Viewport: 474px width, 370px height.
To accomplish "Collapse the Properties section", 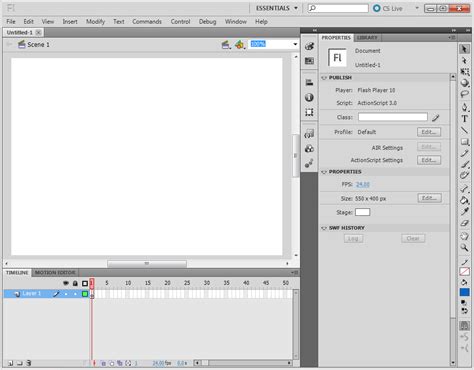I will [x=323, y=172].
